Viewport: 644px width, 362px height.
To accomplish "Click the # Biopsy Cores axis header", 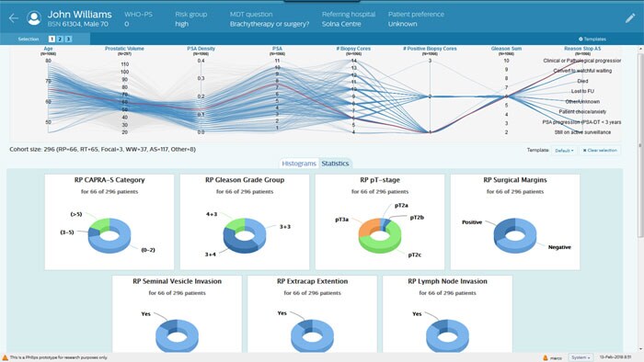I will click(x=353, y=49).
